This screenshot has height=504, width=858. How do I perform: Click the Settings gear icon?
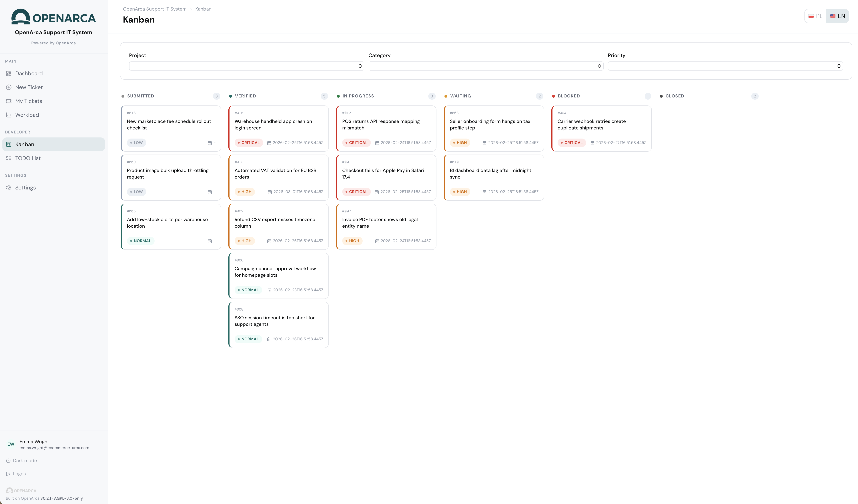coord(9,187)
